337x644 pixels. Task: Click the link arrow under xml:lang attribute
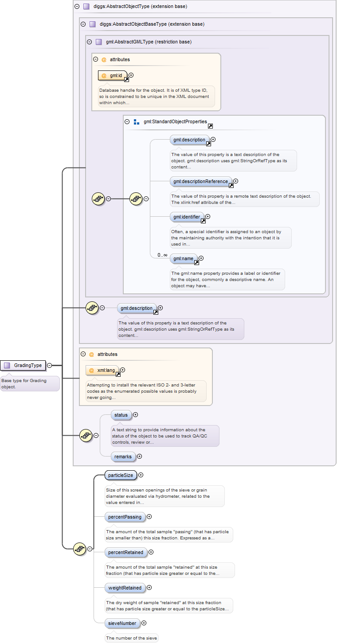118,374
